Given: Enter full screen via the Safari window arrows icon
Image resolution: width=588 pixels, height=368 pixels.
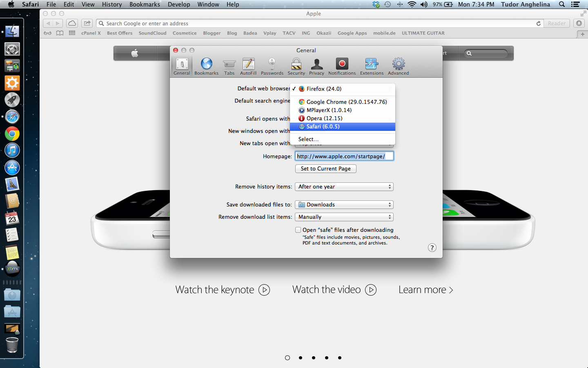Looking at the screenshot, I should point(583,13).
